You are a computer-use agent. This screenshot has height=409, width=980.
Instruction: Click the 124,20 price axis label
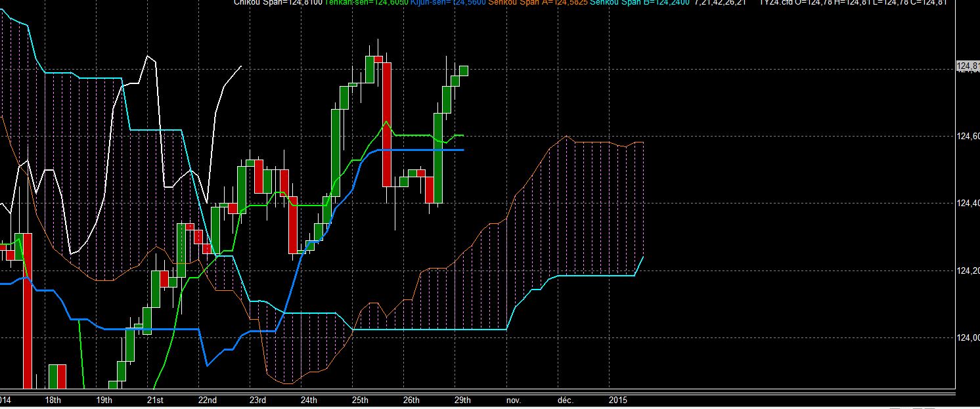969,270
